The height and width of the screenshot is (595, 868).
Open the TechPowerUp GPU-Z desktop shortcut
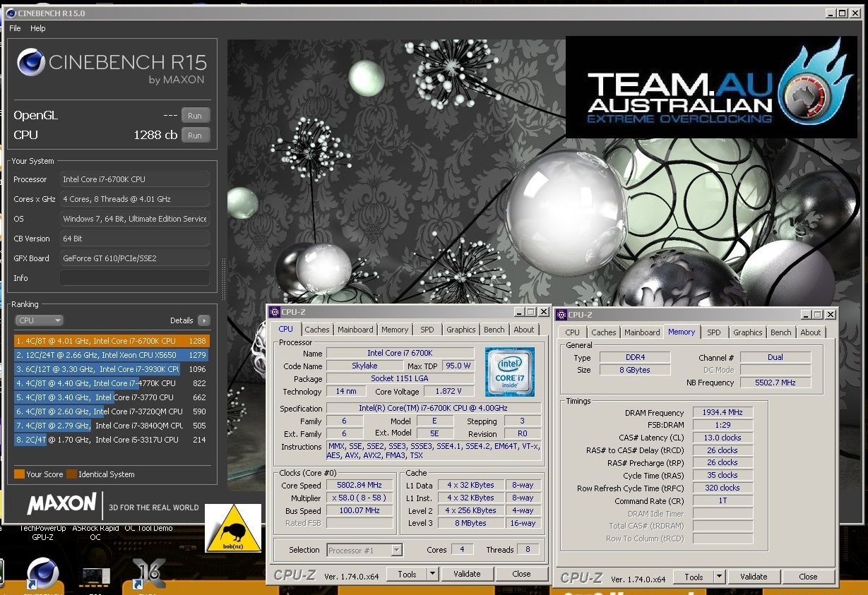point(42,532)
